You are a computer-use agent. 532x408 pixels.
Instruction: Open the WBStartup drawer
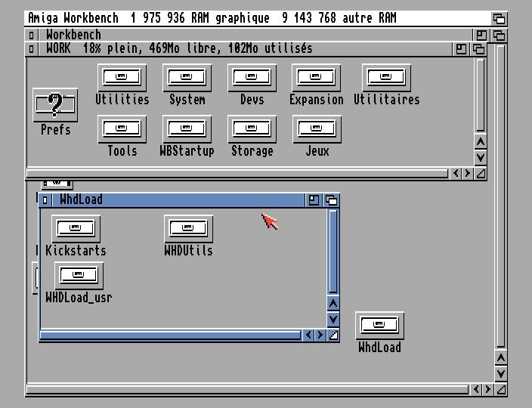click(x=187, y=129)
